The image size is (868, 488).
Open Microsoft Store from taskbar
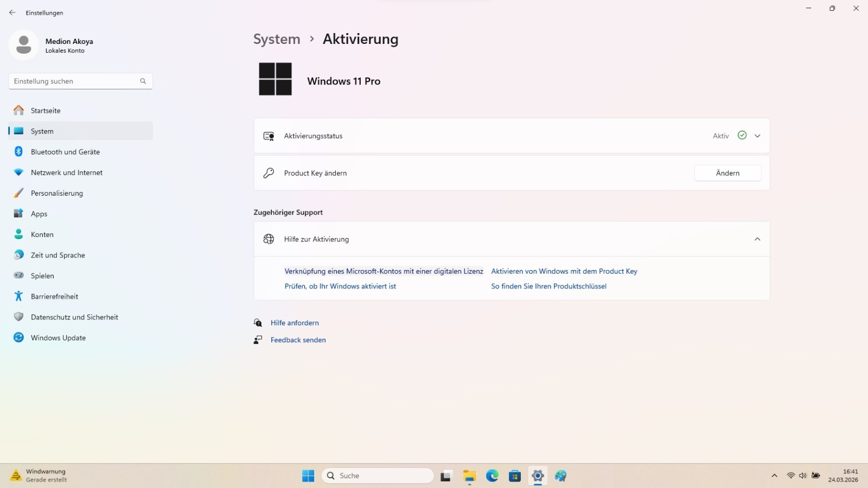[515, 476]
